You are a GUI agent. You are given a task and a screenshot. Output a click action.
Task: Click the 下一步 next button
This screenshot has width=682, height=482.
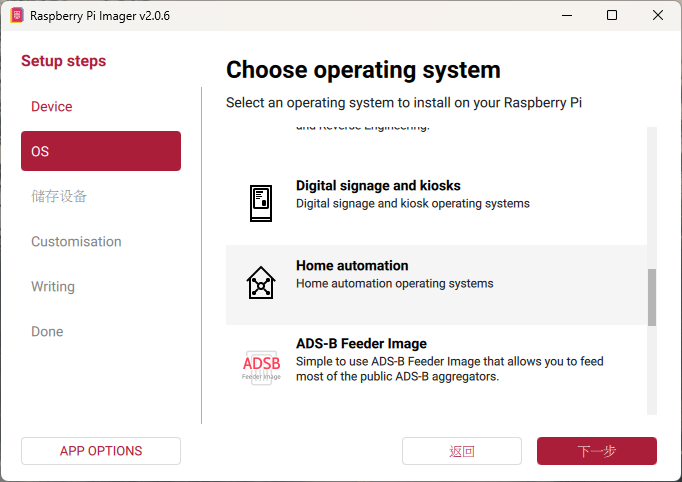[596, 451]
